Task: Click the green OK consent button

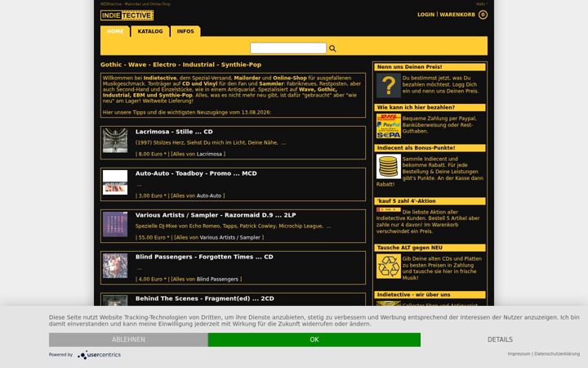Action: [x=314, y=339]
